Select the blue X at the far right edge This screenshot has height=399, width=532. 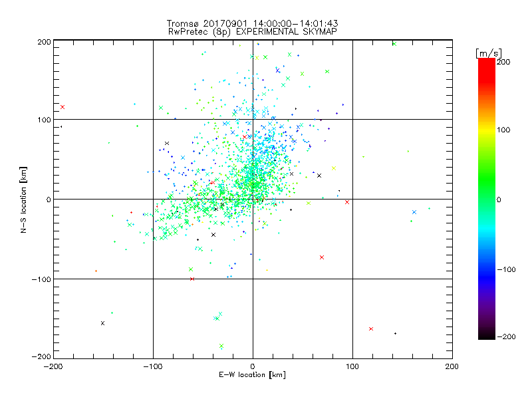pyautogui.click(x=414, y=212)
